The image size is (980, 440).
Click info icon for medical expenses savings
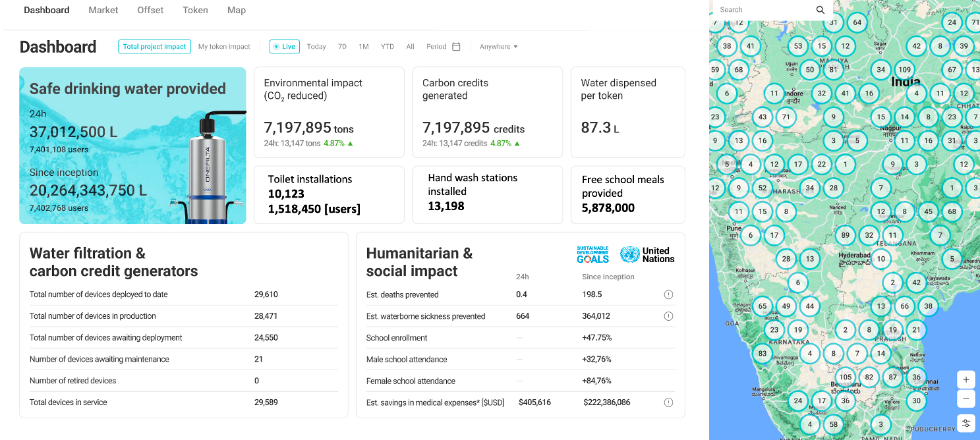pyautogui.click(x=668, y=402)
